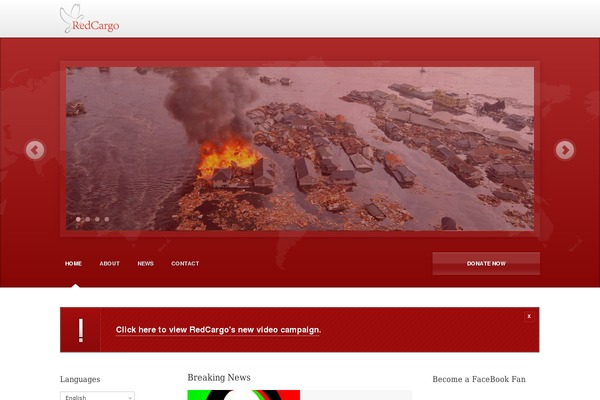Open the News menu item

[x=145, y=263]
